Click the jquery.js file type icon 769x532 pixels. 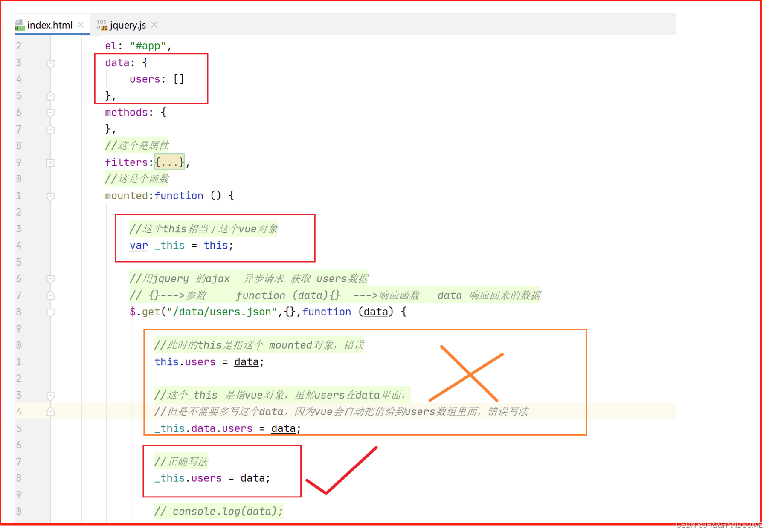(x=102, y=25)
